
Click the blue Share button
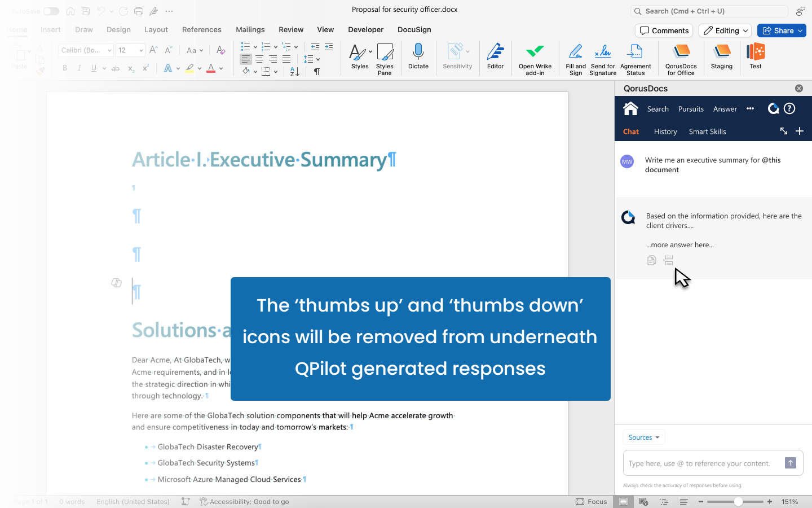click(x=782, y=30)
